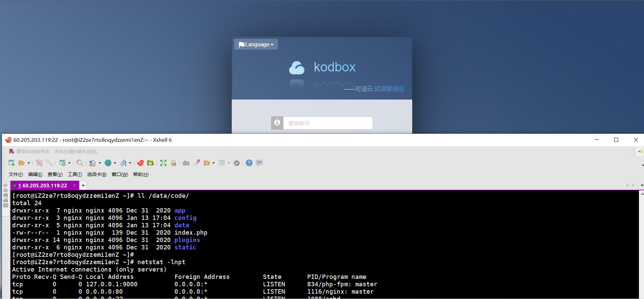Expand the Open folder dropdown arrow
The height and width of the screenshot is (299, 644).
(29, 163)
